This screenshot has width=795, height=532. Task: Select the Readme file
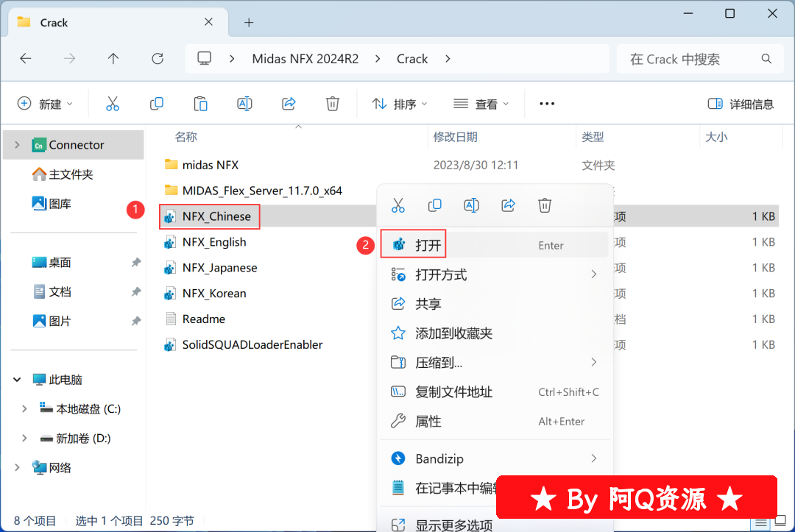point(195,319)
